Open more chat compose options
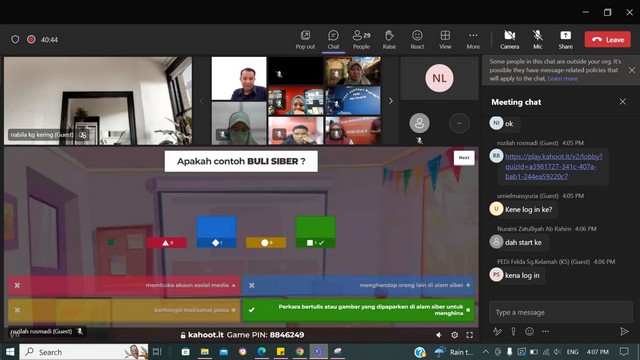This screenshot has width=640, height=360. pos(545,331)
